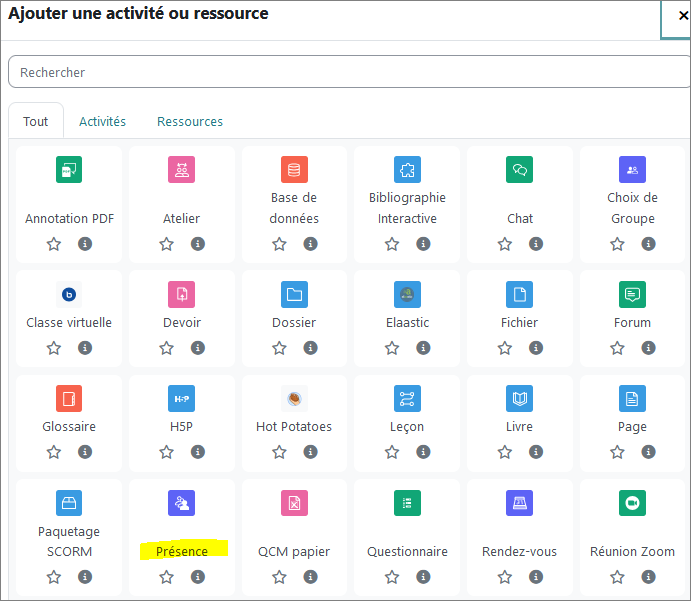Select the Chat activity icon
Viewport: 691px width, 601px height.
pyautogui.click(x=520, y=169)
